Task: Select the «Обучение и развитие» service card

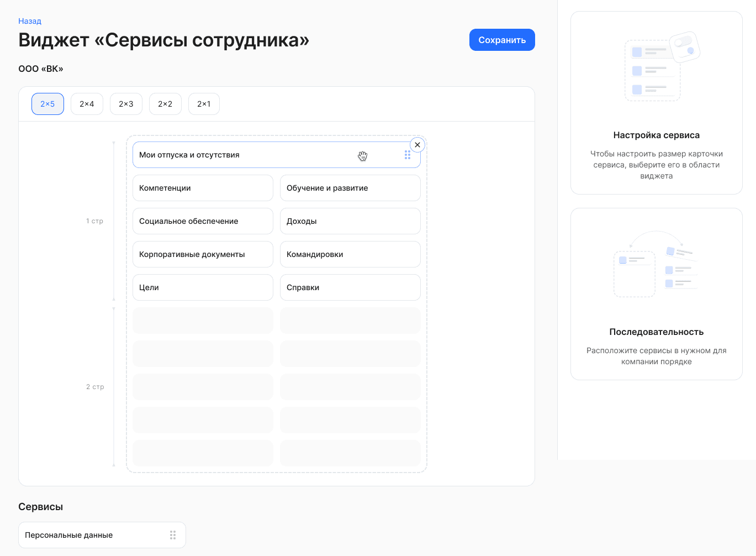Action: click(x=350, y=188)
